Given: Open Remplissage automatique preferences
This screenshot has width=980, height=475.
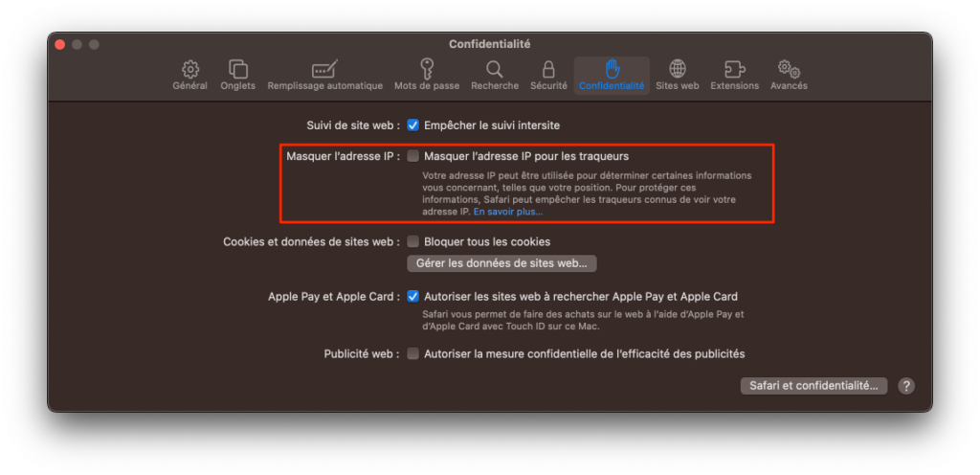Looking at the screenshot, I should [325, 76].
